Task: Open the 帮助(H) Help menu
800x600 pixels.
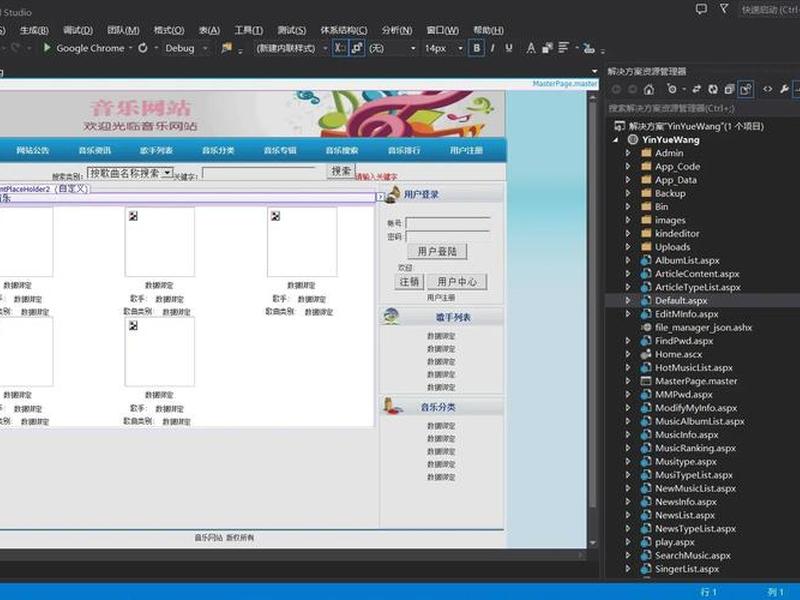Action: pyautogui.click(x=488, y=30)
